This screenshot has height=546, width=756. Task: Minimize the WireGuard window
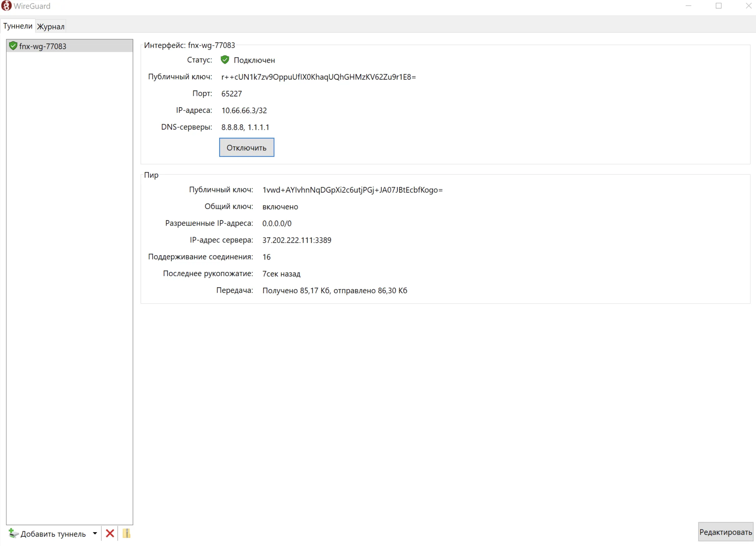coord(688,6)
